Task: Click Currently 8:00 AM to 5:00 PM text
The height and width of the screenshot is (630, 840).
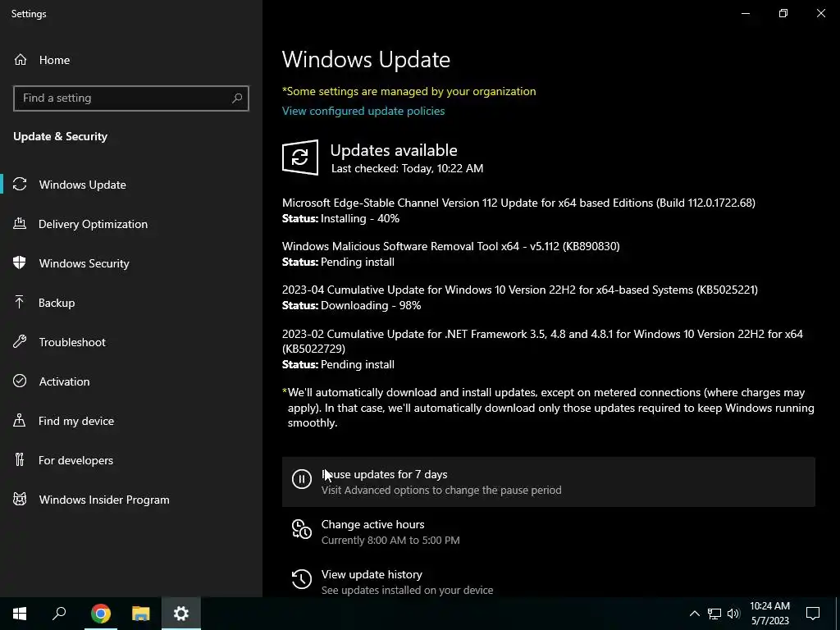Action: click(390, 540)
